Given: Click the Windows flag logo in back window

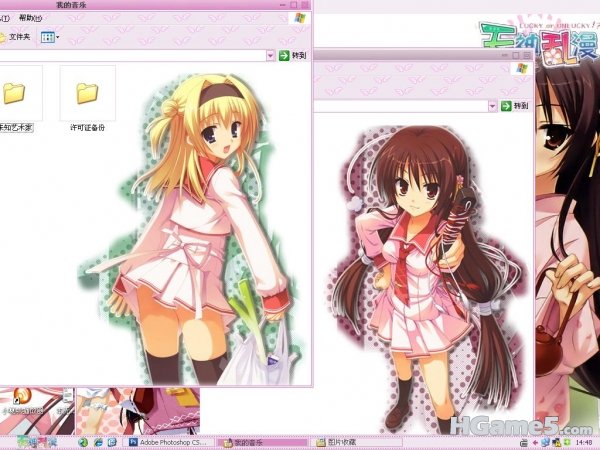Looking at the screenshot, I should point(521,67).
